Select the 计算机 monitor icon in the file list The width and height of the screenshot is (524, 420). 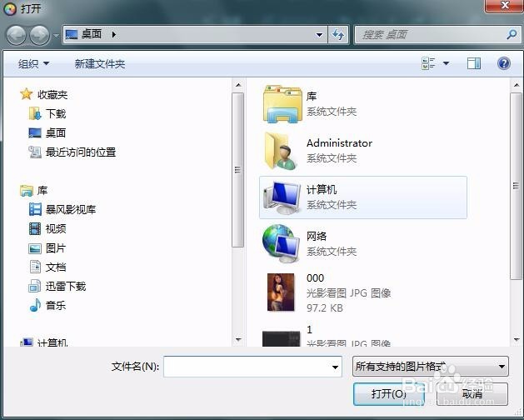coord(282,197)
